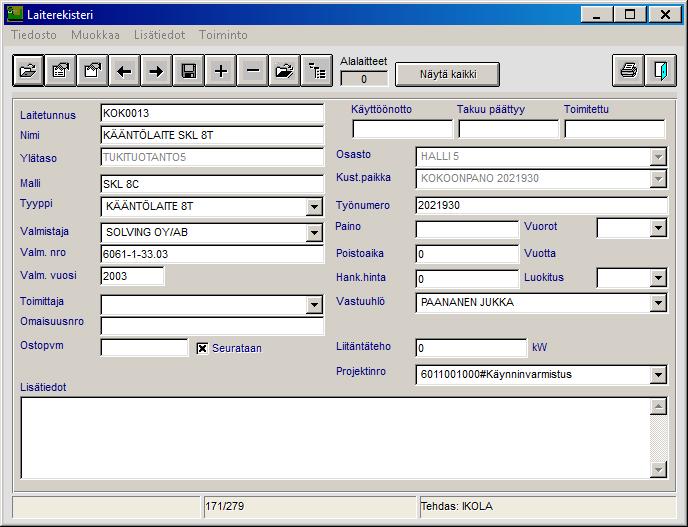Click the Valm. nro field

pyautogui.click(x=212, y=254)
